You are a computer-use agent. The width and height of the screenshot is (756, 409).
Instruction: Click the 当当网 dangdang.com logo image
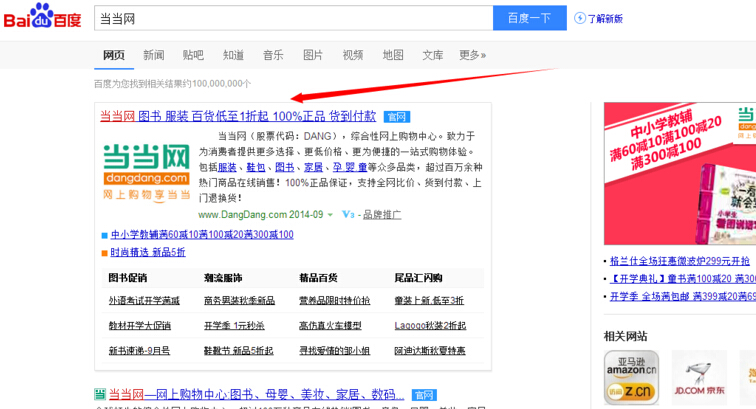pos(147,172)
